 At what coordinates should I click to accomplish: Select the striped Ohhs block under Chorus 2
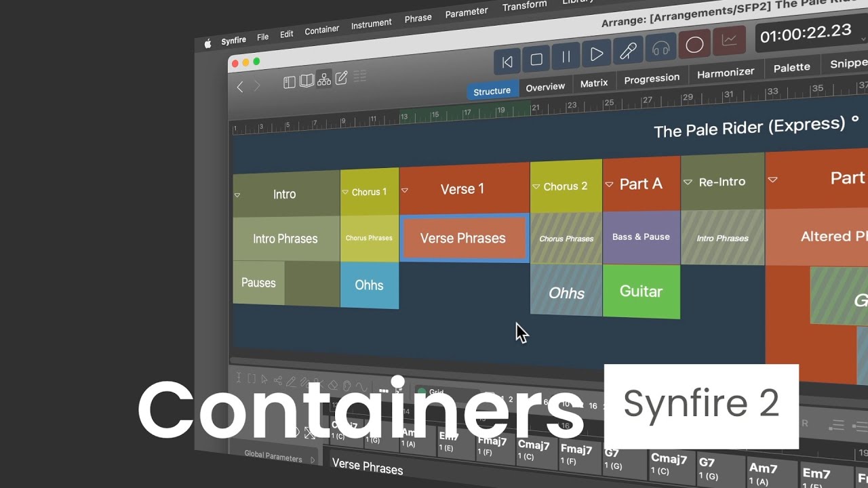point(566,290)
